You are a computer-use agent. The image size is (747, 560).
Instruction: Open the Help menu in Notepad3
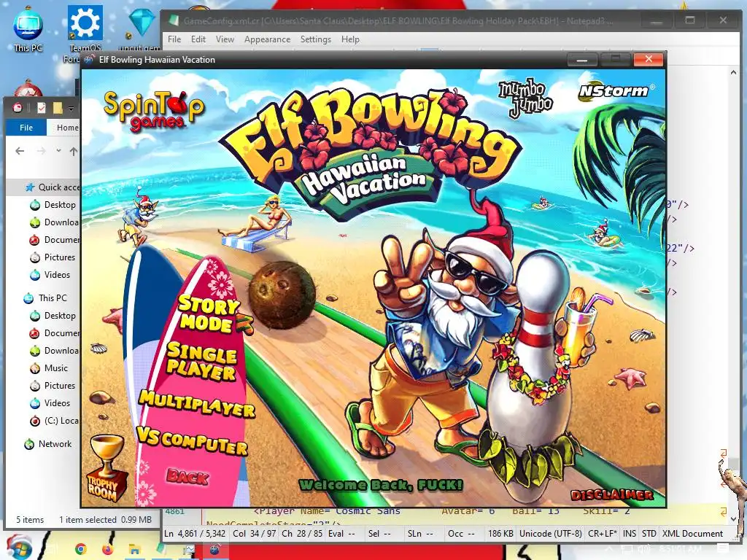350,39
